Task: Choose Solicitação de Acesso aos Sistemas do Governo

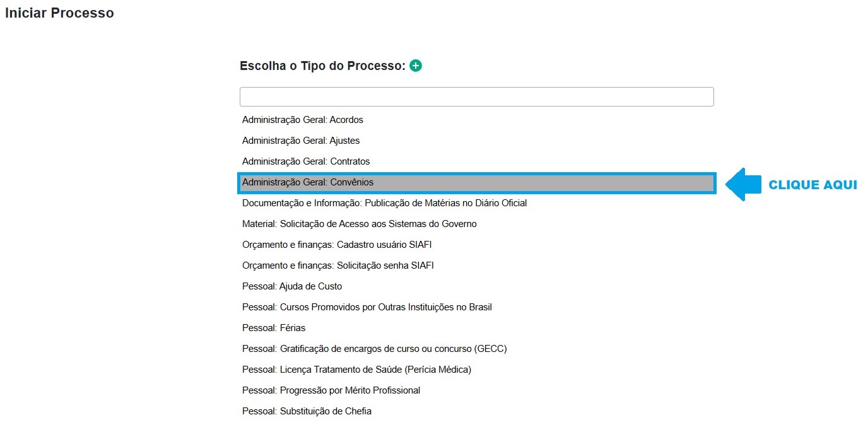Action: (360, 224)
